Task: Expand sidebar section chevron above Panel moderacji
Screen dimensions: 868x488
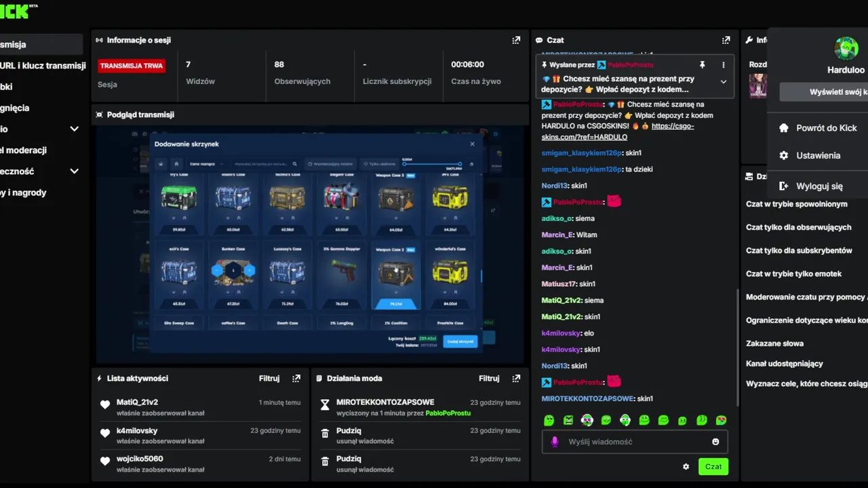Action: (75, 129)
